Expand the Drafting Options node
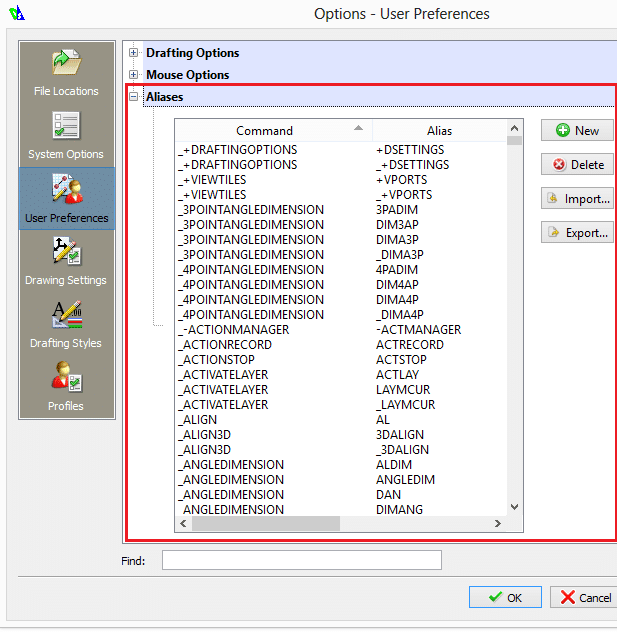This screenshot has width=617, height=632. pyautogui.click(x=133, y=52)
